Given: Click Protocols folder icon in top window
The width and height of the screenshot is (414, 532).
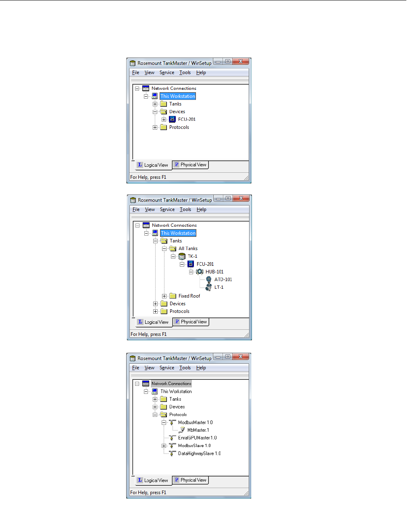Looking at the screenshot, I should click(x=163, y=127).
